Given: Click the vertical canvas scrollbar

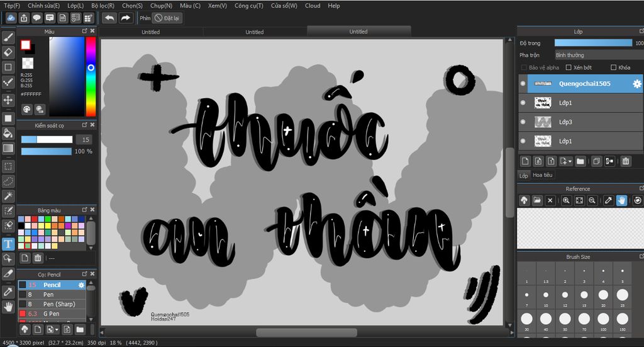Looking at the screenshot, I should [509, 183].
